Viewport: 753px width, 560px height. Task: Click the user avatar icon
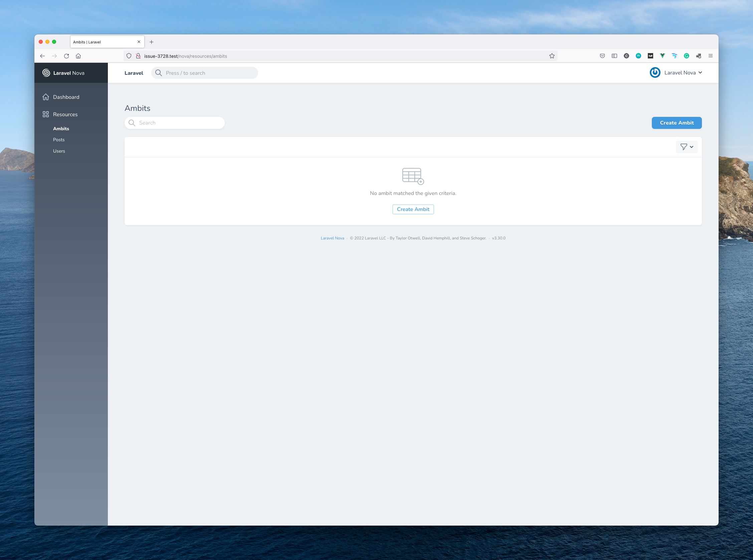click(x=655, y=72)
